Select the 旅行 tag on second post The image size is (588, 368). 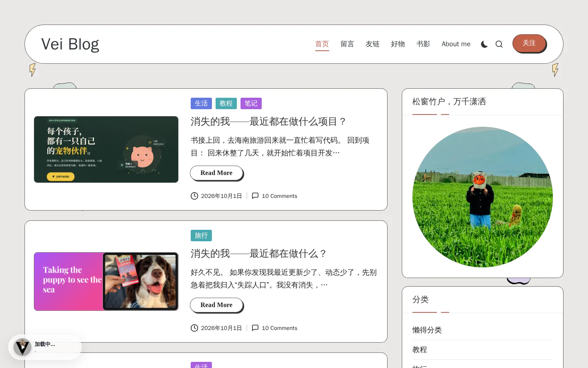click(201, 236)
